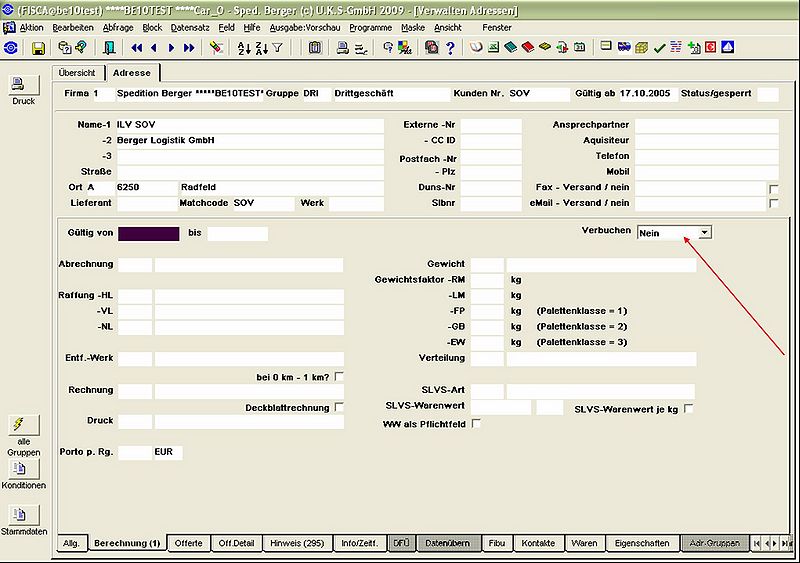Click the Ansprechpartner input field
The height and width of the screenshot is (563, 800).
[707, 125]
